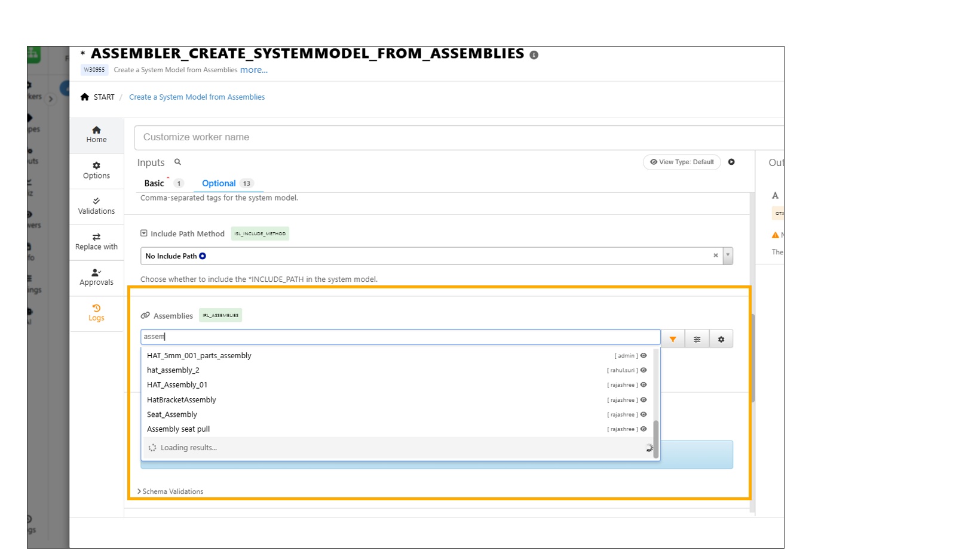Open Options in the left sidebar

96,171
